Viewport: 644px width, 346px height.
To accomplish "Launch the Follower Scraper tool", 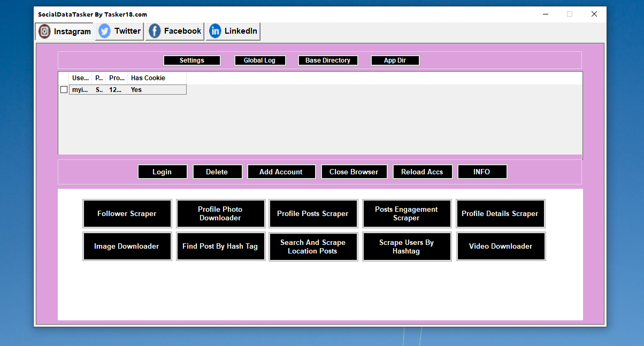I will [x=127, y=213].
